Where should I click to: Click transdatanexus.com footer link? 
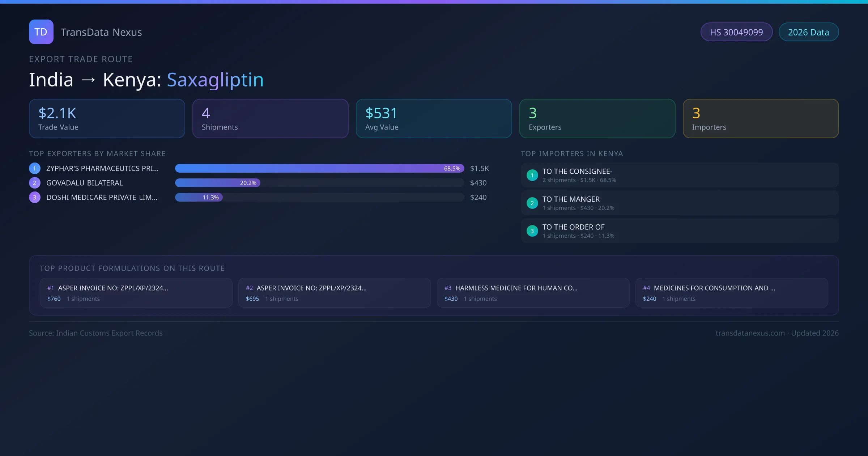click(750, 333)
